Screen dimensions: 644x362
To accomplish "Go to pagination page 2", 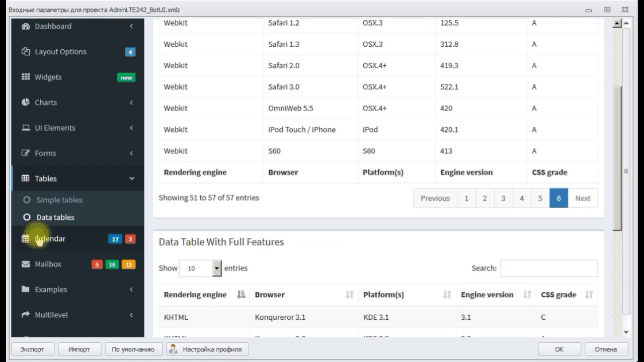I will 485,198.
